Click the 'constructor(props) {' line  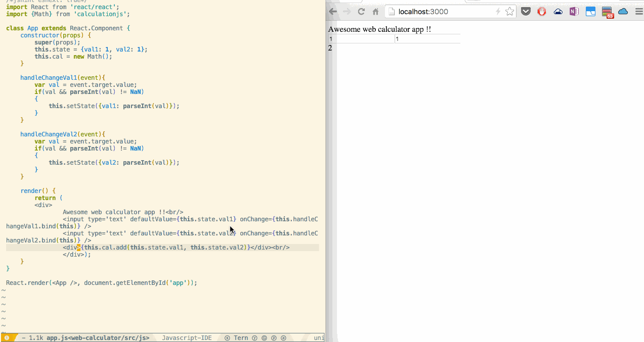click(x=56, y=35)
